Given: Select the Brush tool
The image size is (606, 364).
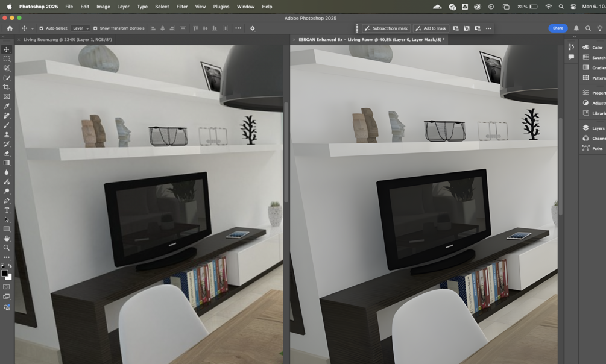Looking at the screenshot, I should pos(7,125).
